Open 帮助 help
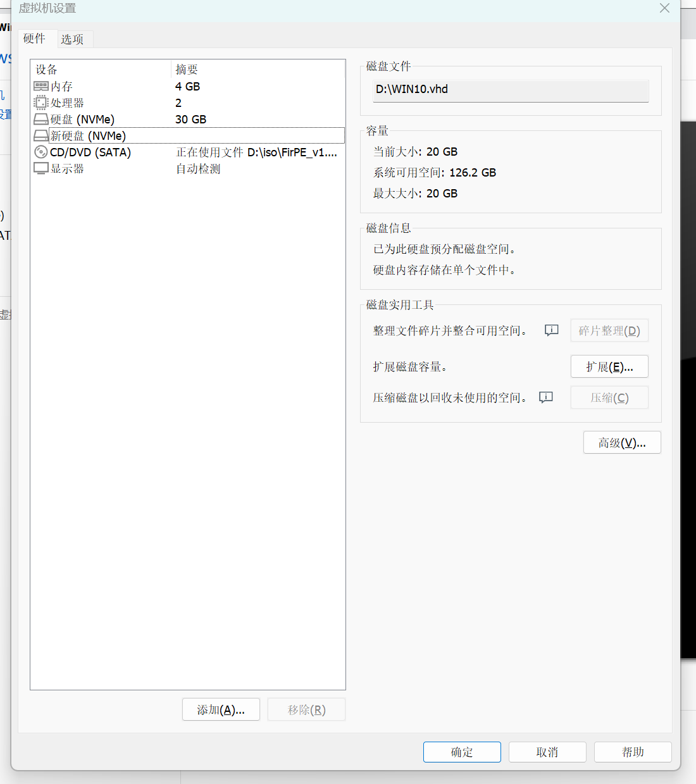Screen dimensions: 696x784 [633, 752]
